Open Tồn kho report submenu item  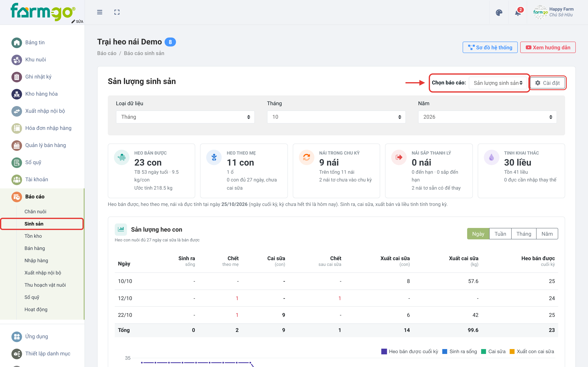pyautogui.click(x=33, y=236)
